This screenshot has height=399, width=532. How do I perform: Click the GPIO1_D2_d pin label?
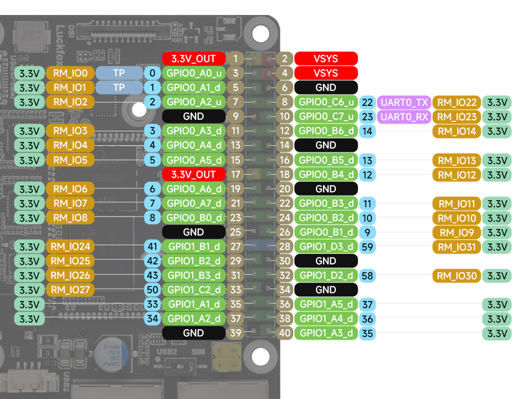326,275
